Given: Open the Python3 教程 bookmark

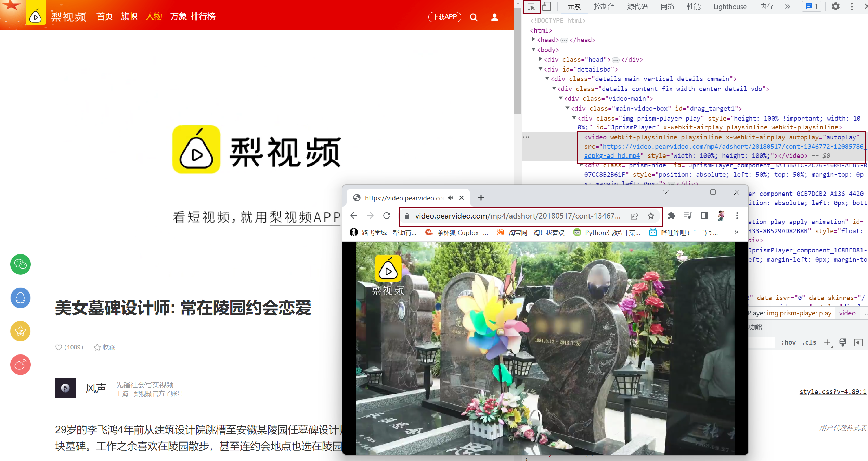Looking at the screenshot, I should coord(607,233).
